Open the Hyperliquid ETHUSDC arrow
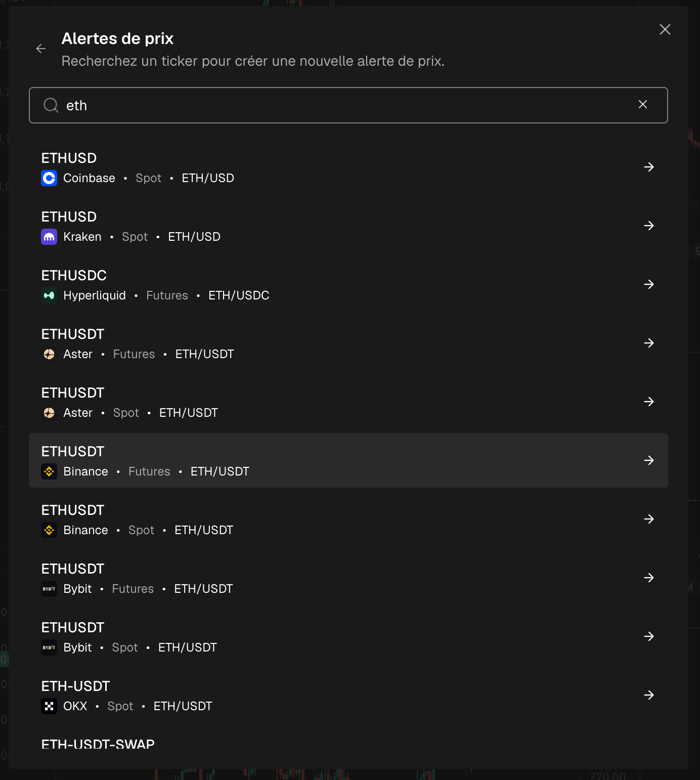700x780 pixels. point(649,284)
